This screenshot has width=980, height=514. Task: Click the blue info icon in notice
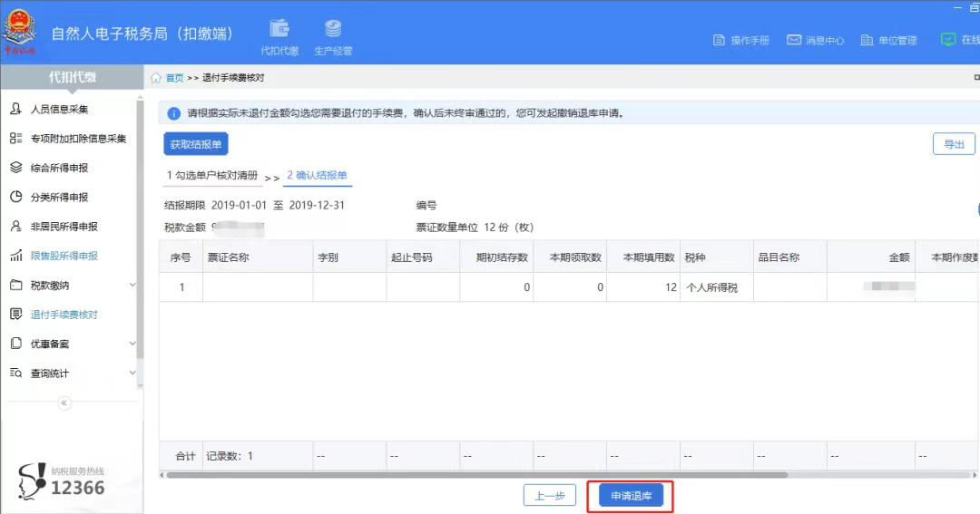tap(173, 113)
